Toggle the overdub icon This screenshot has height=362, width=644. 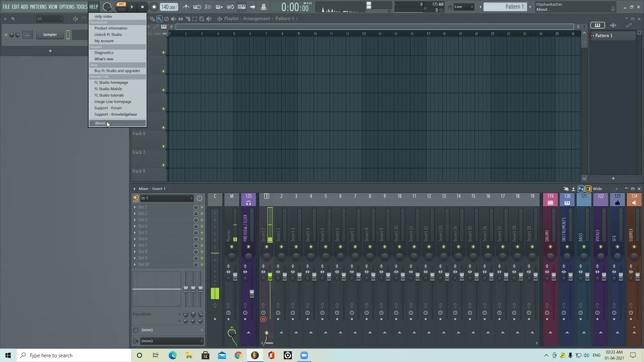pyautogui.click(x=219, y=7)
